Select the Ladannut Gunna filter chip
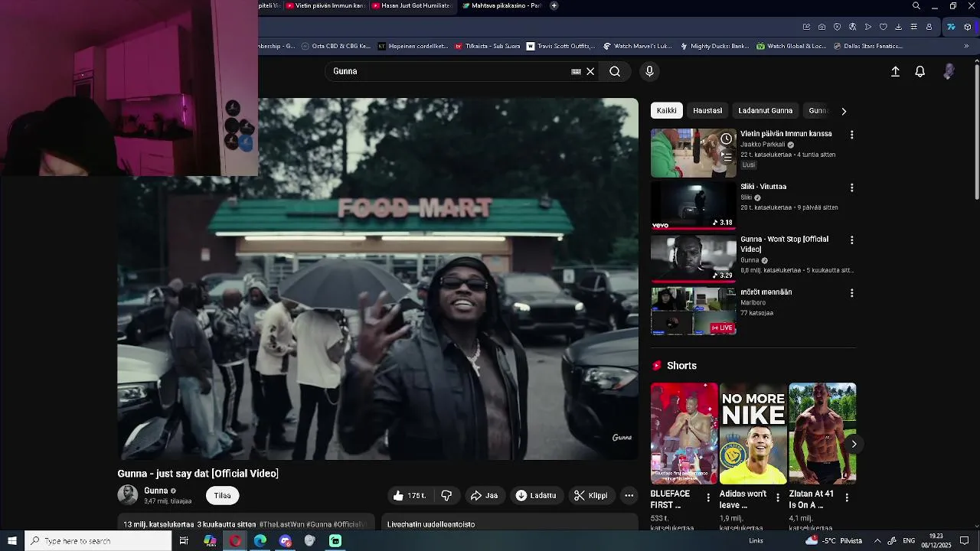The height and width of the screenshot is (551, 980). (765, 111)
